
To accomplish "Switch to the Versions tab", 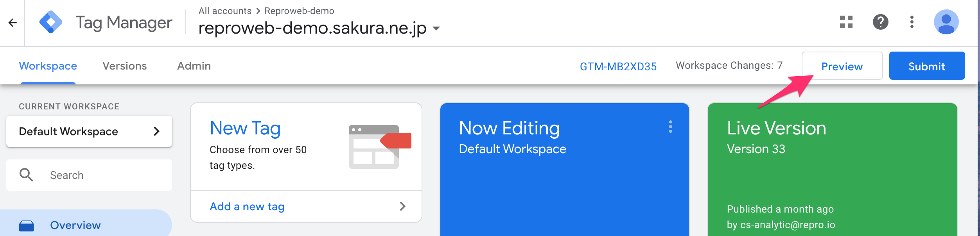I will click(125, 66).
